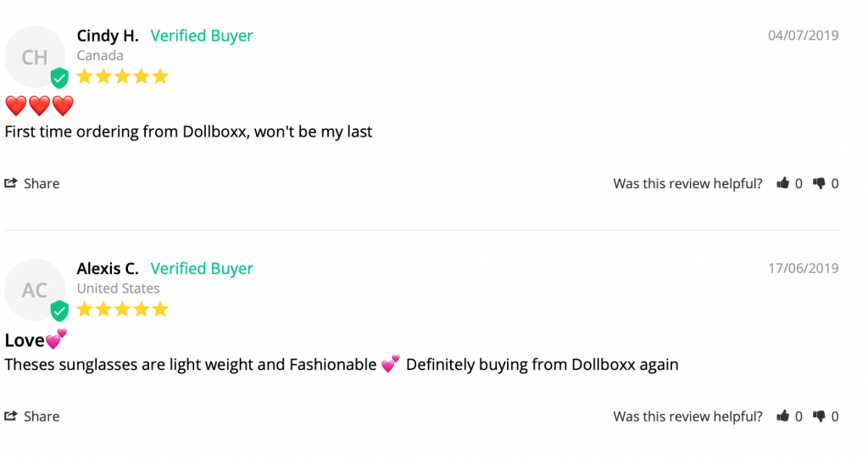Click thumbs up on Cindy H.'s review
This screenshot has height=458, width=868.
point(782,183)
